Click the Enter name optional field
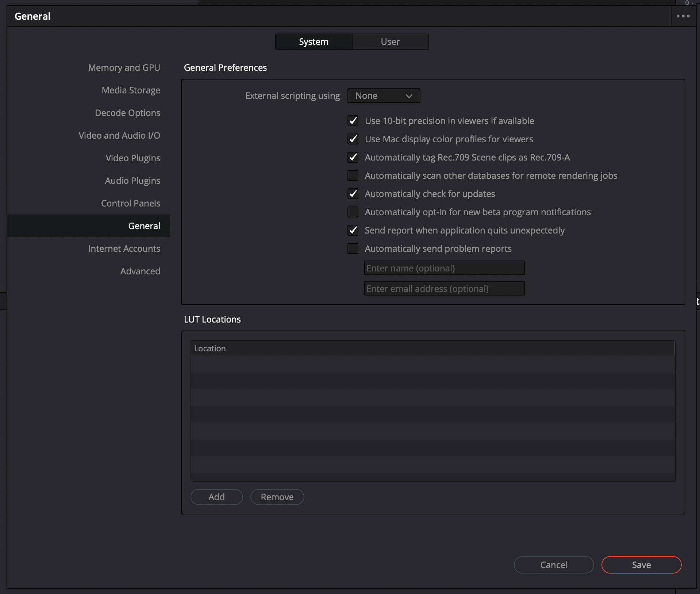 [444, 268]
